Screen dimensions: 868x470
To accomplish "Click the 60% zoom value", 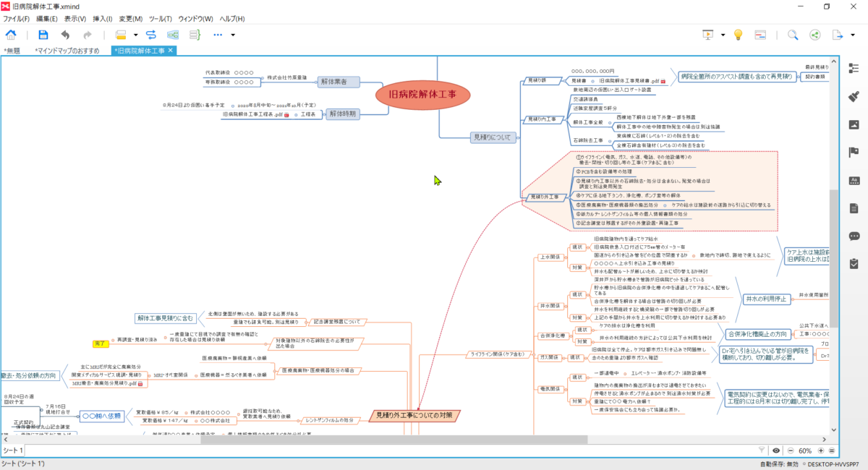I will coord(806,450).
